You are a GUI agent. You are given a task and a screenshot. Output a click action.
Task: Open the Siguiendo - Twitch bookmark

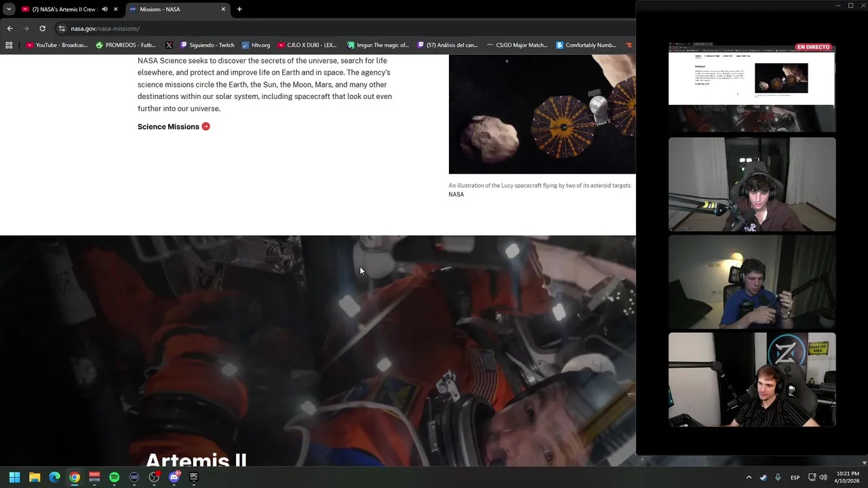point(207,45)
